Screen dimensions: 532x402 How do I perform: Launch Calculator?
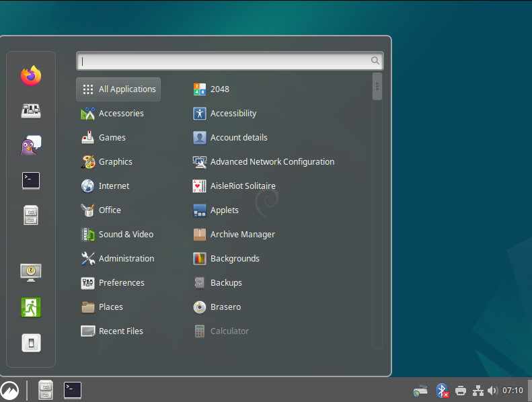[x=221, y=331]
